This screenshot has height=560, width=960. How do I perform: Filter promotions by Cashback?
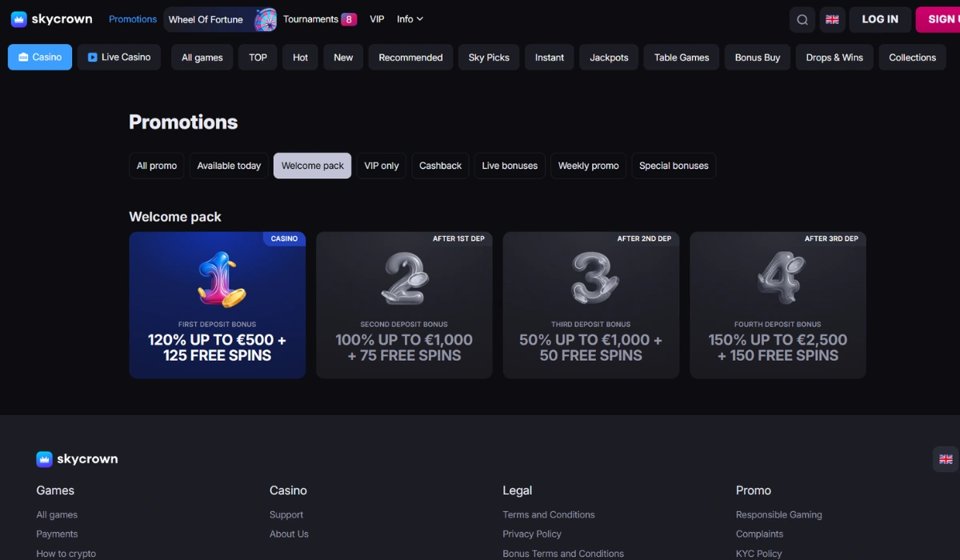click(x=441, y=166)
